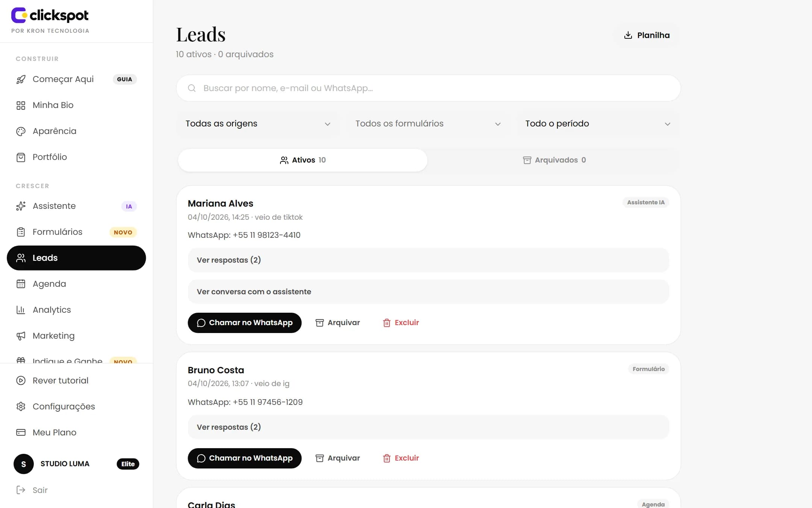Archive Bruno Costa lead

(x=338, y=458)
